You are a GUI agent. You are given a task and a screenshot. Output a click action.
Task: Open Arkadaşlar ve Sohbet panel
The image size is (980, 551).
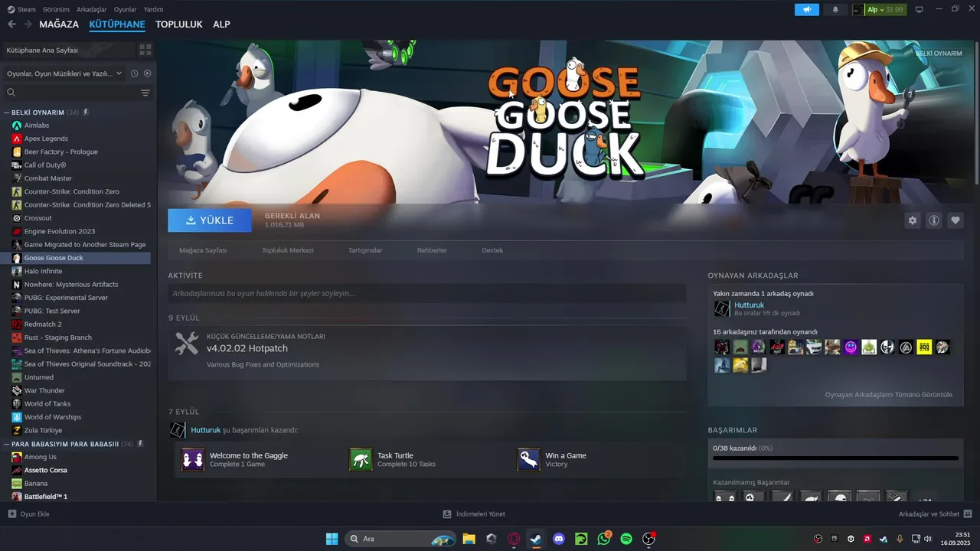point(936,514)
